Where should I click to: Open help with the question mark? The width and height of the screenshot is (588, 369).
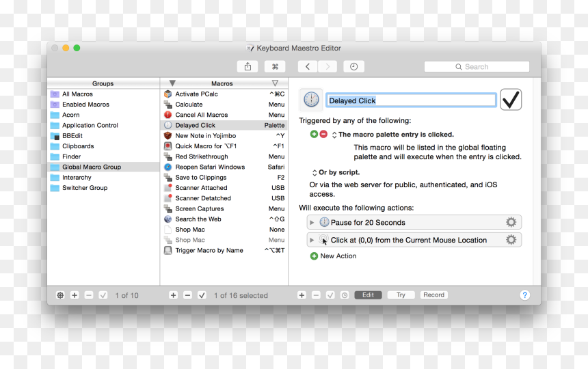click(524, 295)
